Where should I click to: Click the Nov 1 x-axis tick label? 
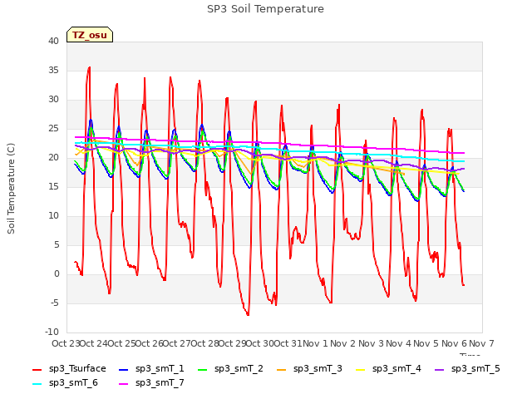315,343
